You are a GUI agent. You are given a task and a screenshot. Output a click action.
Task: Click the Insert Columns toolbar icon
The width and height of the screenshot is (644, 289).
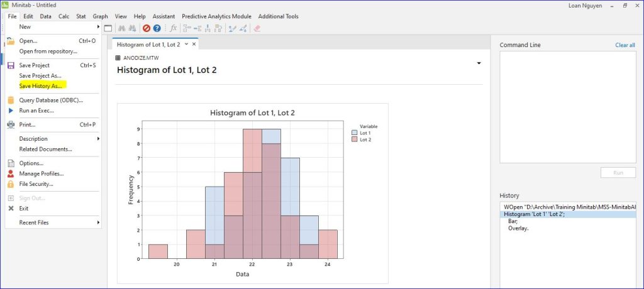[x=208, y=28]
